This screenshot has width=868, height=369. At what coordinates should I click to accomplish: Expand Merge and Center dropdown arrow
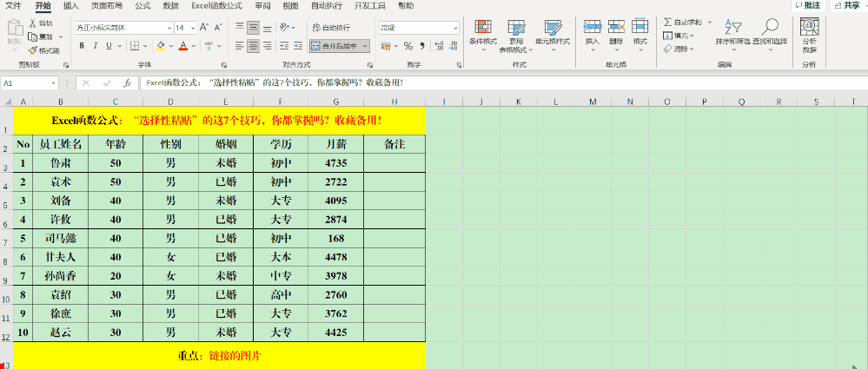(366, 46)
